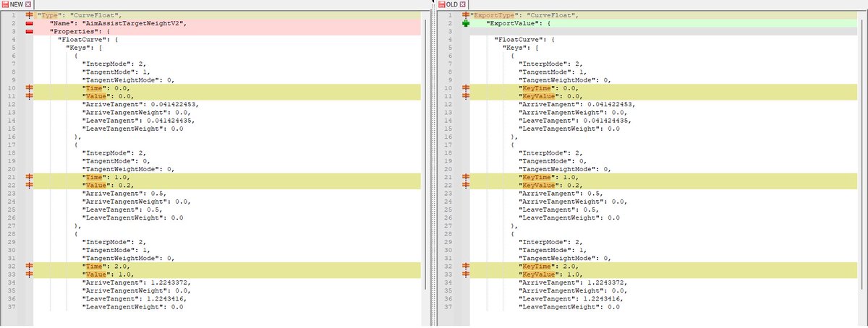Viewport: 868px width, 328px height.
Task: Click diff marker next to "KeyValue": 0.0 in OLD
Action: click(465, 96)
